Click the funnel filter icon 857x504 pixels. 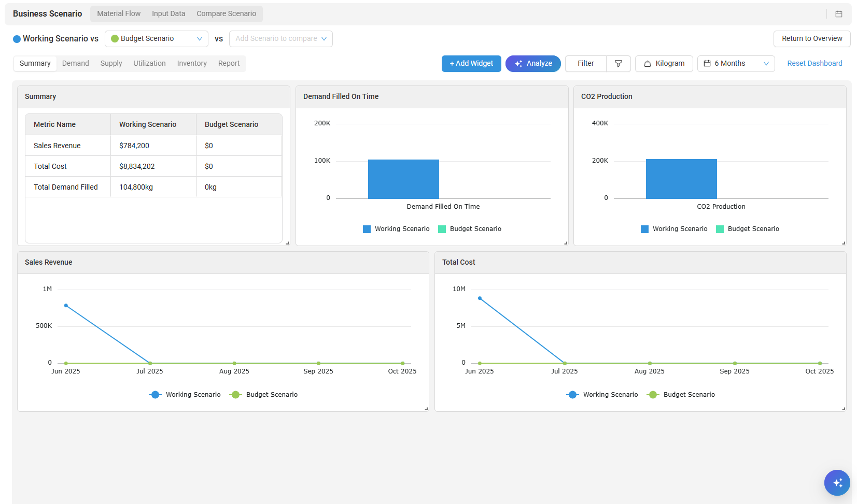[619, 64]
